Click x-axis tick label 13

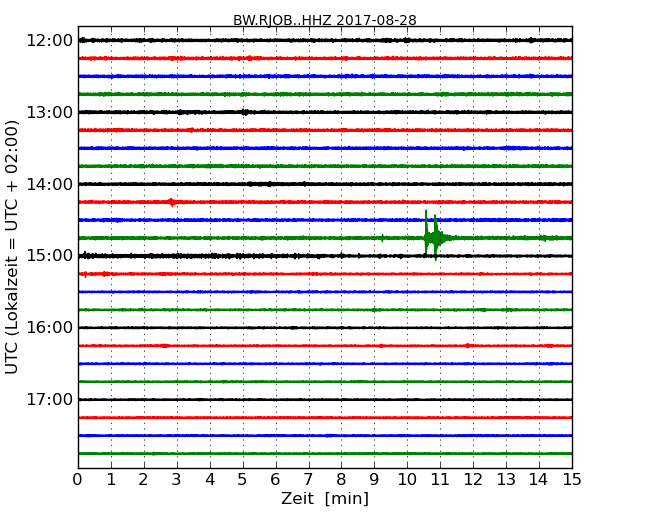pyautogui.click(x=506, y=480)
